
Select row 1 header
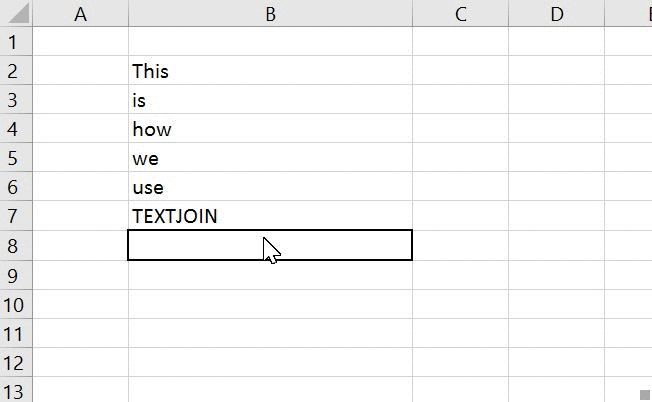pyautogui.click(x=14, y=42)
